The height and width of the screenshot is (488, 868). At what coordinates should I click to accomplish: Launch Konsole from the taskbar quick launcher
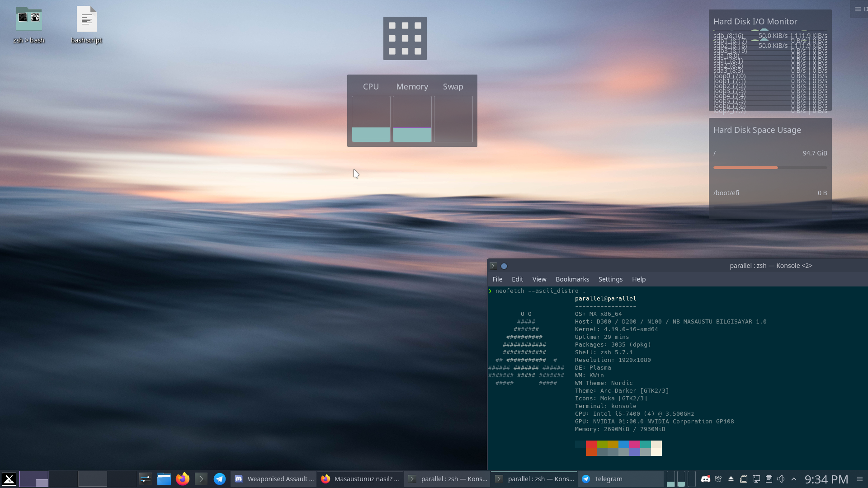(201, 479)
